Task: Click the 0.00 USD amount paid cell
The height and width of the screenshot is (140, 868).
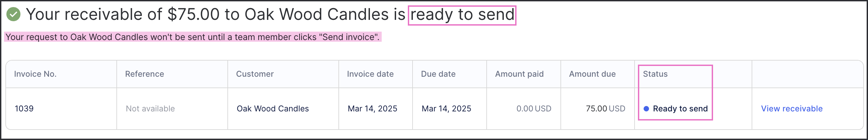Action: (x=534, y=109)
